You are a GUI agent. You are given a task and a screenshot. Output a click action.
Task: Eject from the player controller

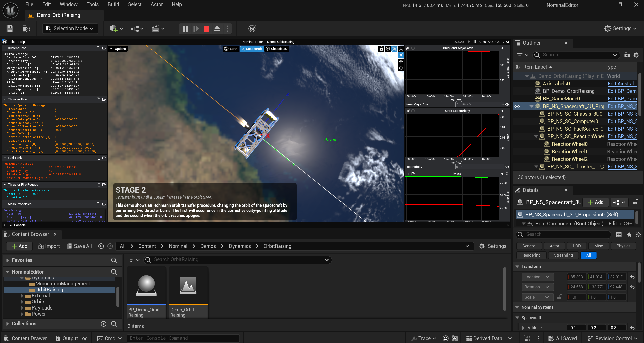click(217, 29)
